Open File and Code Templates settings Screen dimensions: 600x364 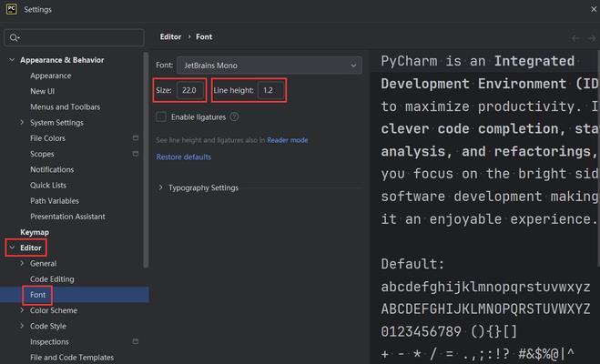click(72, 358)
